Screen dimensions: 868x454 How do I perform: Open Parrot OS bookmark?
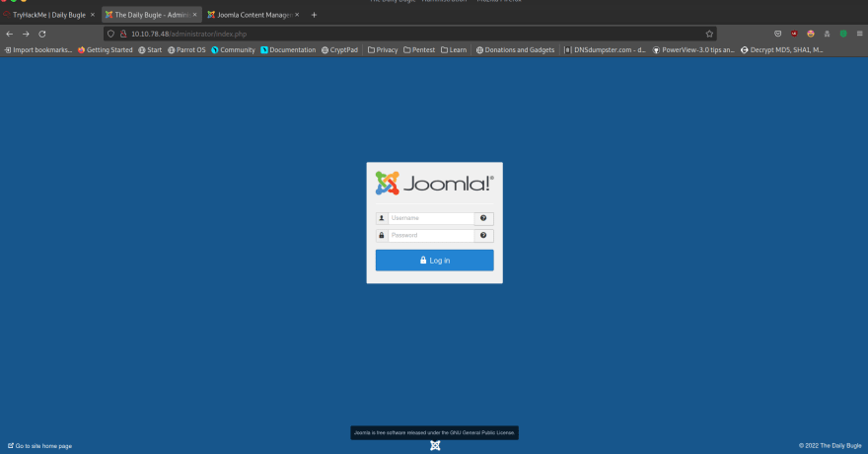(x=186, y=49)
